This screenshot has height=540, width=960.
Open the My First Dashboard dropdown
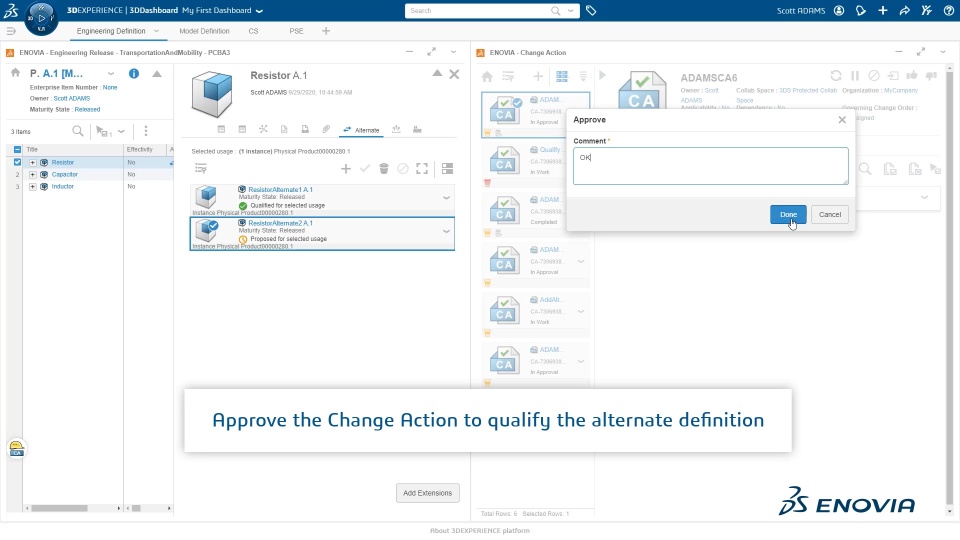260,11
